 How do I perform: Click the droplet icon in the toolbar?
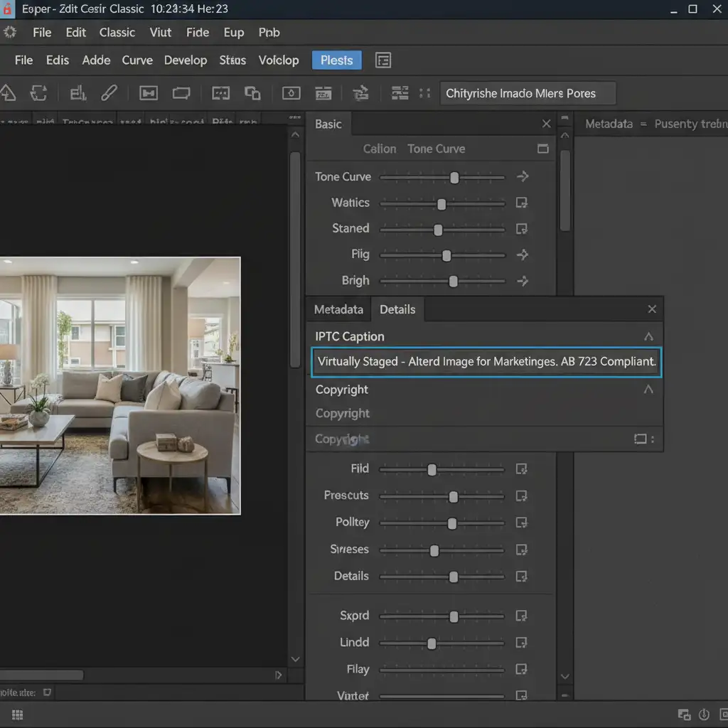(291, 93)
